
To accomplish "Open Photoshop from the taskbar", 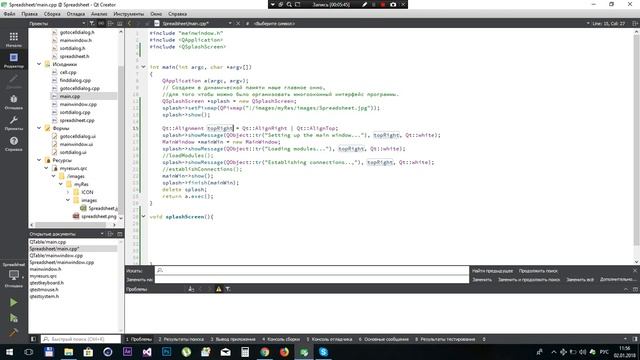I will click(x=167, y=352).
